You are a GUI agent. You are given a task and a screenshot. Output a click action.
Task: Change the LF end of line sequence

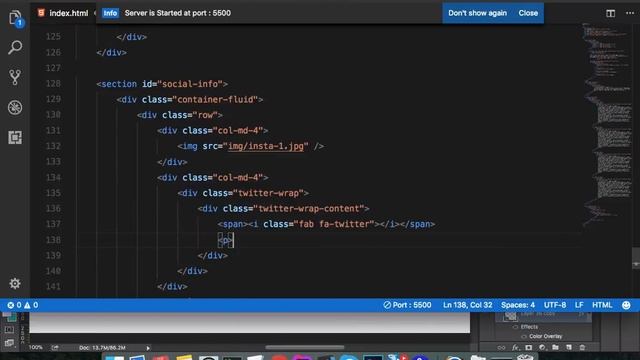579,305
